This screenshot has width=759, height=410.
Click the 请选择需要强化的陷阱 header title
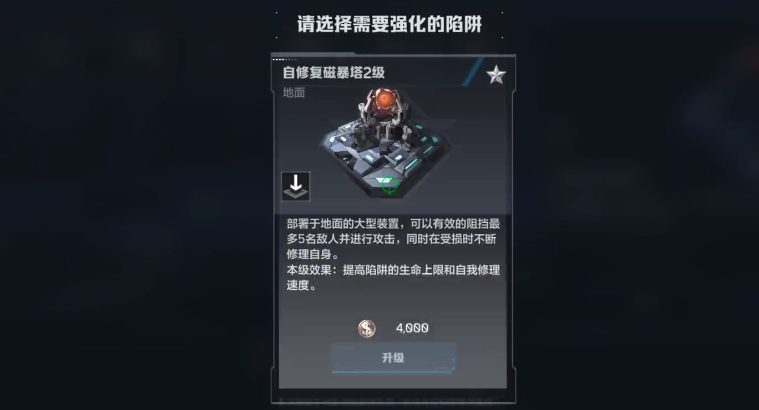(x=389, y=24)
